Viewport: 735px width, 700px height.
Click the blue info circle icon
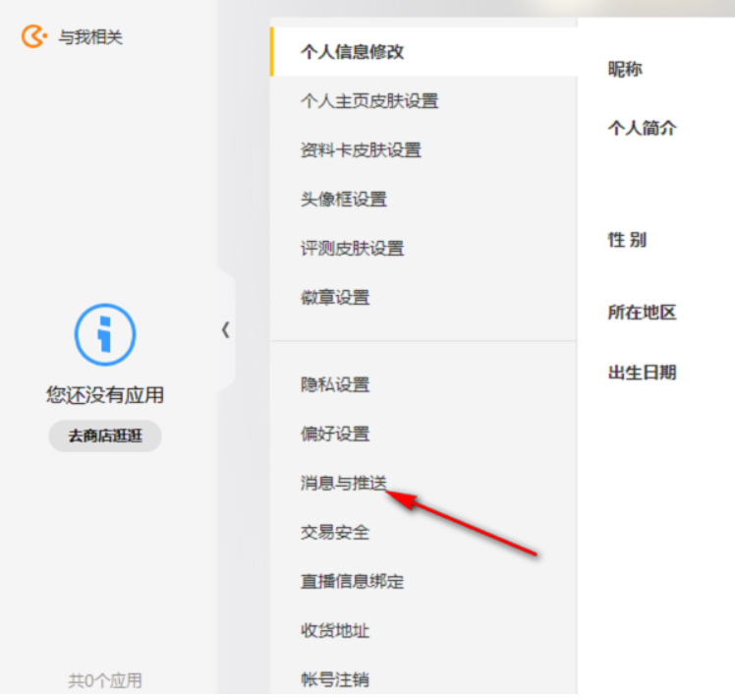click(x=105, y=334)
